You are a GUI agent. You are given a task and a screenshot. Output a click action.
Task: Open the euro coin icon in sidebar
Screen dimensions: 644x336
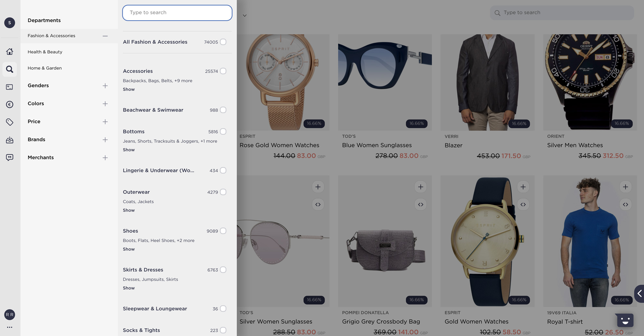pyautogui.click(x=10, y=104)
